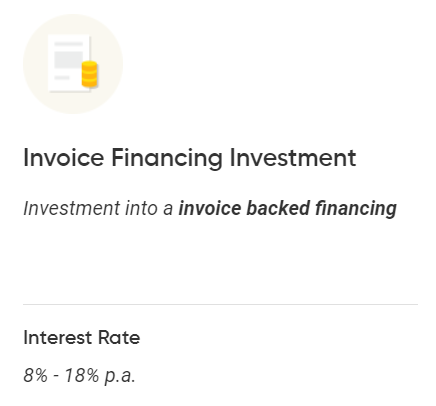Click the short gray line at the invoice icon bottom
436x406 pixels.
pos(62,78)
